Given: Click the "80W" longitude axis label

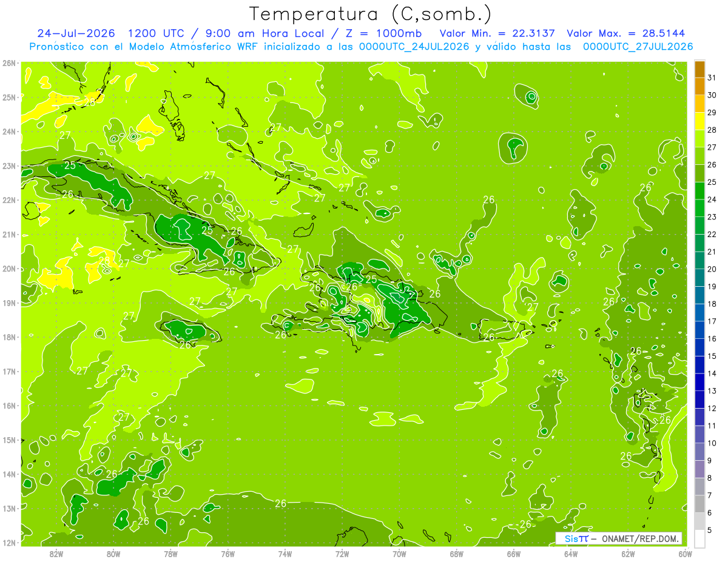Looking at the screenshot, I should point(113,554).
